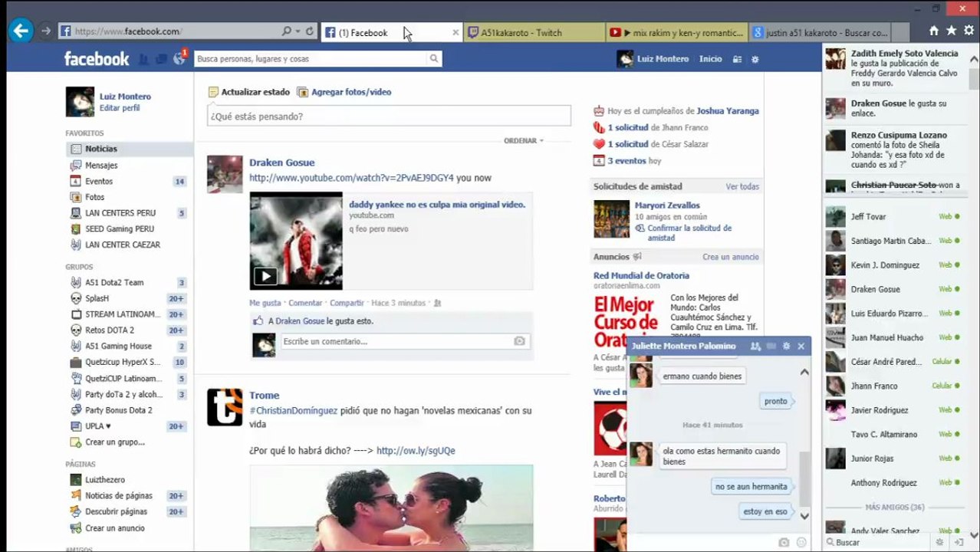
Task: Open post audience icon beside Hace 3 minutos
Action: coord(438,303)
